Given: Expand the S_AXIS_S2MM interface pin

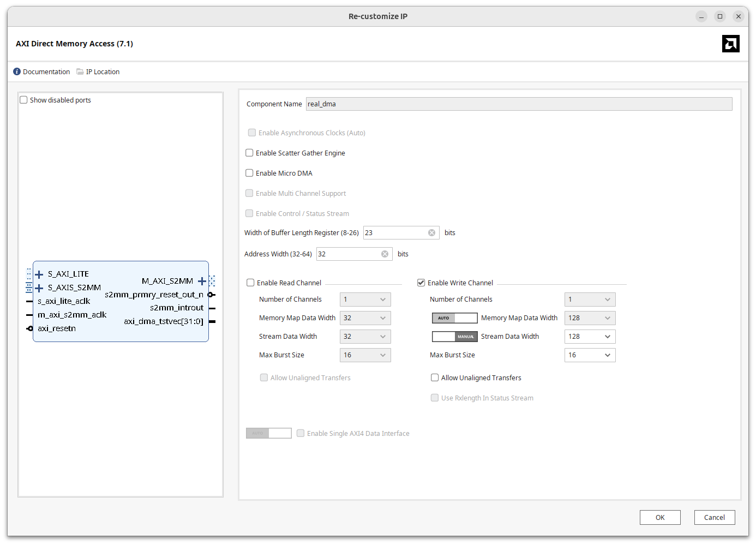Looking at the screenshot, I should (38, 288).
